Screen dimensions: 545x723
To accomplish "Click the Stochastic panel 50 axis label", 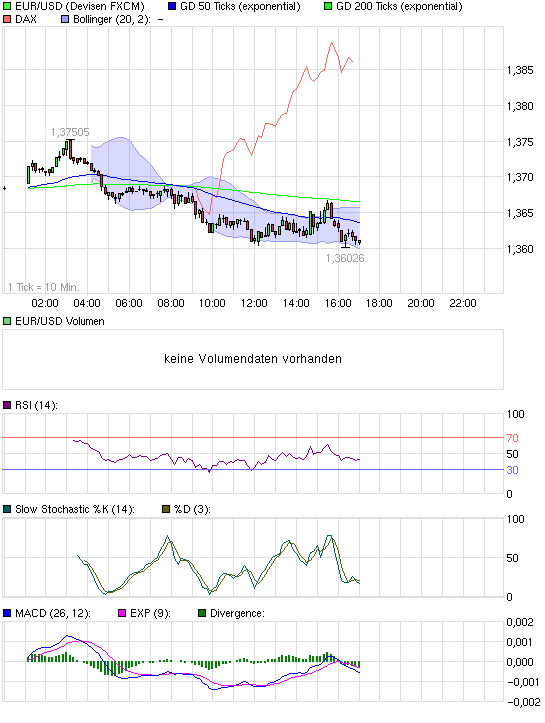I will 513,558.
